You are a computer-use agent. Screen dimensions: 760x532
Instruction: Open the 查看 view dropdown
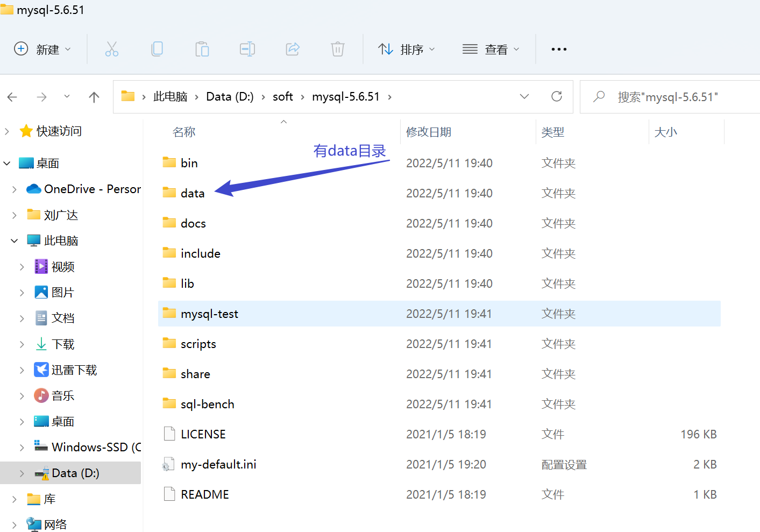(491, 49)
